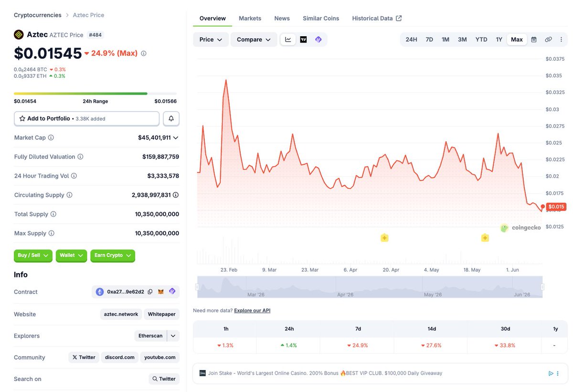Screen dimensions: 573x392
Task: Switch to the Markets tab
Action: (250, 18)
